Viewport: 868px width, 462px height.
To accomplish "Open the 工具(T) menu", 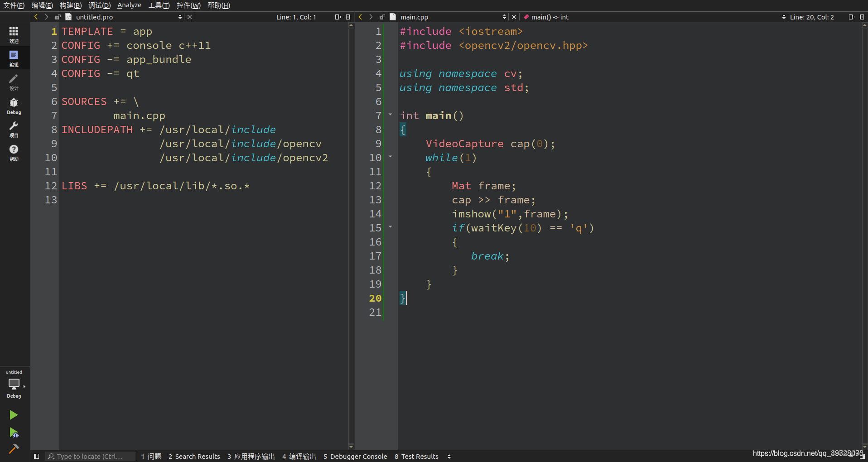I will pyautogui.click(x=159, y=5).
